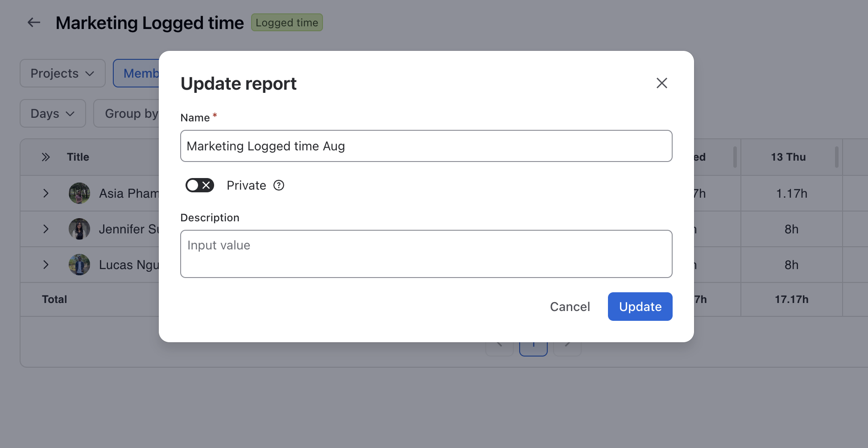
Task: Expand the Asia Pham row
Action: 46,193
